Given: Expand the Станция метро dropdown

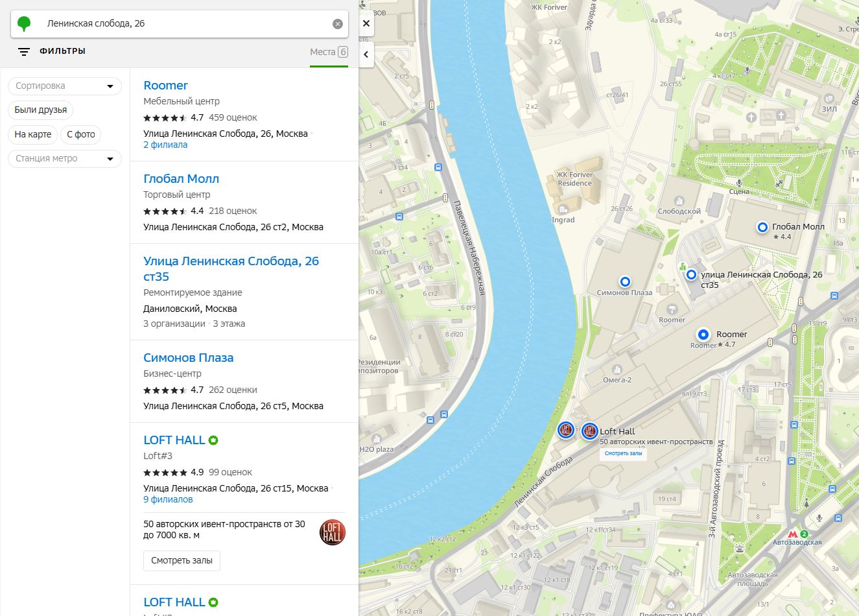Looking at the screenshot, I should (64, 159).
